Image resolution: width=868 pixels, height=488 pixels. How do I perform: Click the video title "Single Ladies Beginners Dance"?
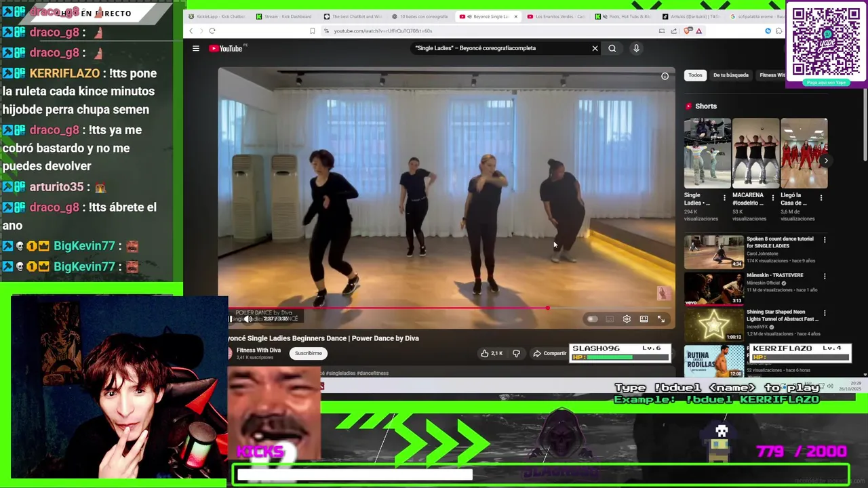323,338
